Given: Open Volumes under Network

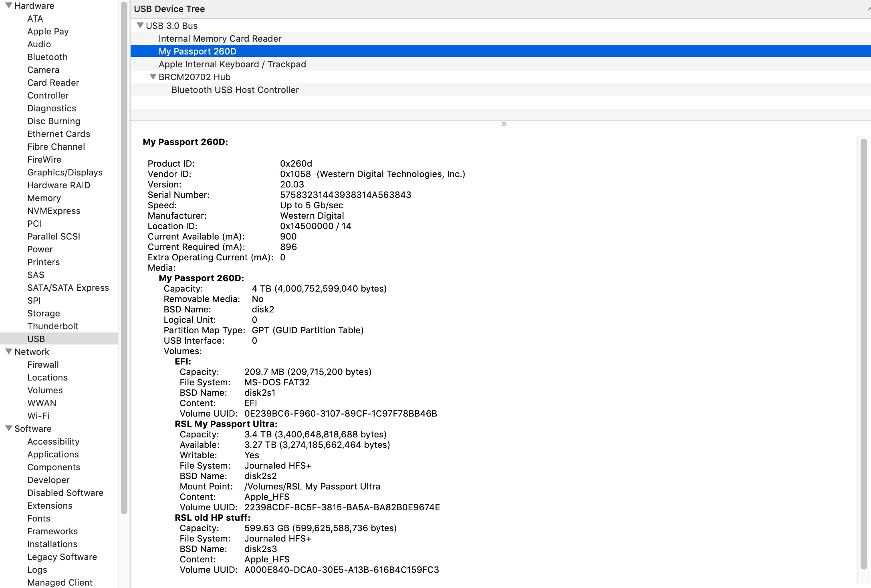Looking at the screenshot, I should tap(45, 390).
